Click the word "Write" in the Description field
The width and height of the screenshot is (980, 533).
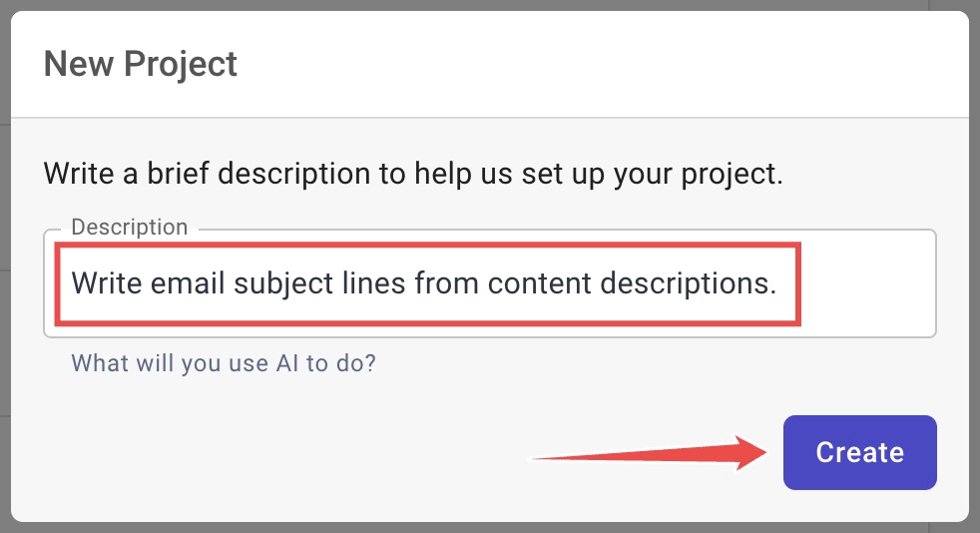pyautogui.click(x=106, y=283)
